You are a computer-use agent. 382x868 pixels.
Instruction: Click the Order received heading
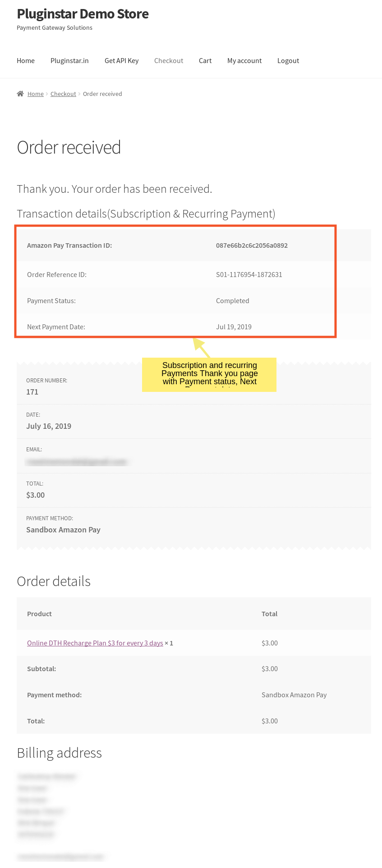coord(69,148)
